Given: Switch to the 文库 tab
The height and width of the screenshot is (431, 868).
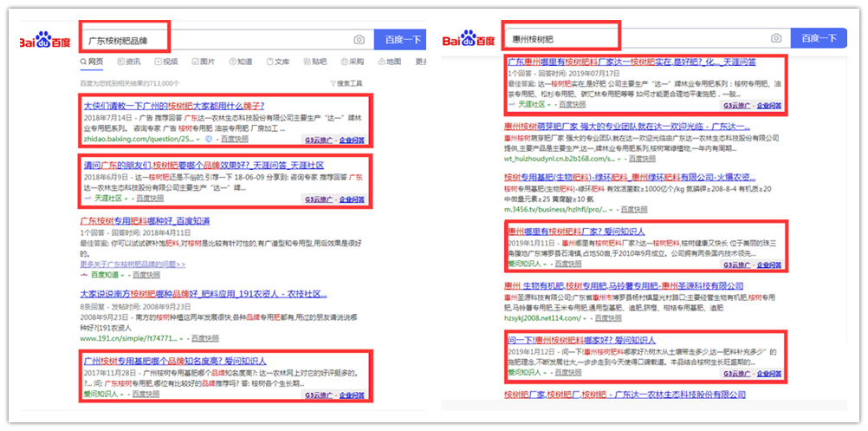Looking at the screenshot, I should tap(278, 62).
